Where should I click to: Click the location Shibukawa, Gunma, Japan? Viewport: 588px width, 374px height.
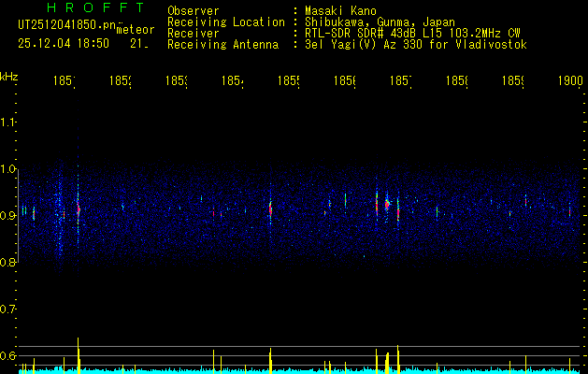(380, 22)
